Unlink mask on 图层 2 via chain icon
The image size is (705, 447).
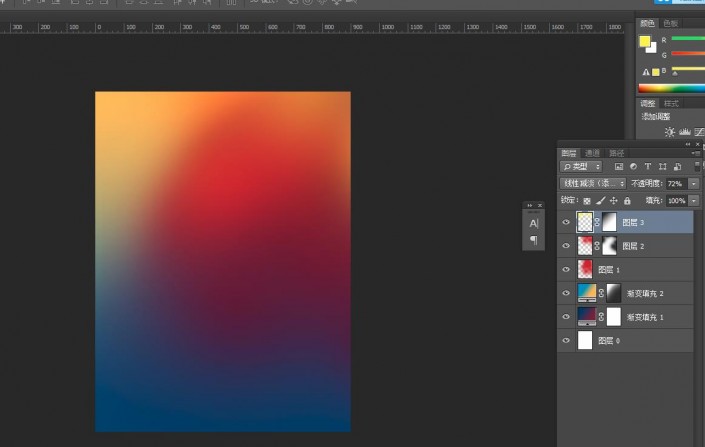coord(597,246)
